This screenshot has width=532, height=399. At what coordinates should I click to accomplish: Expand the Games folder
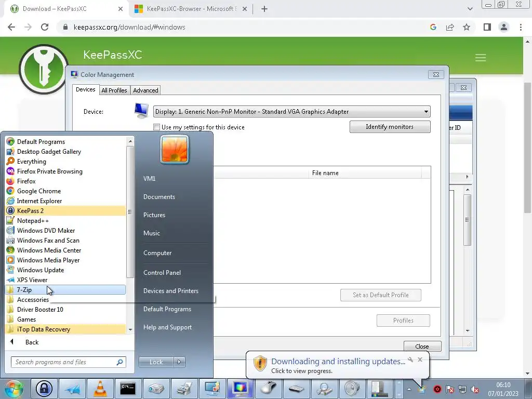coord(65,320)
